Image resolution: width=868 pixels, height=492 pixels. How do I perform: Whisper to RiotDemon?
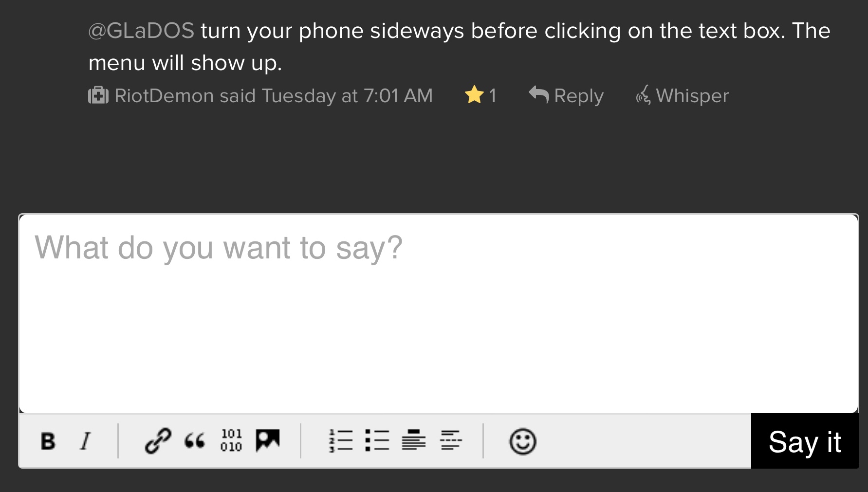[683, 96]
